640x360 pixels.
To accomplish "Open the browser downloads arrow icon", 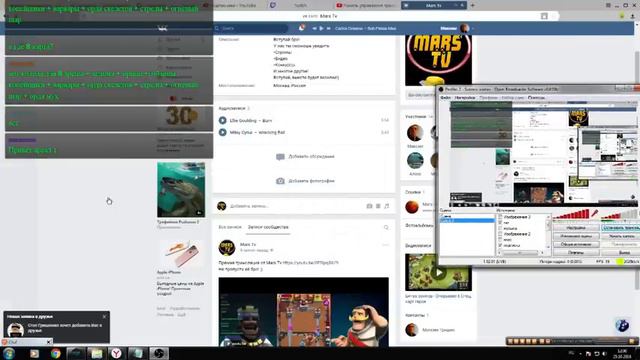I will pos(632,16).
